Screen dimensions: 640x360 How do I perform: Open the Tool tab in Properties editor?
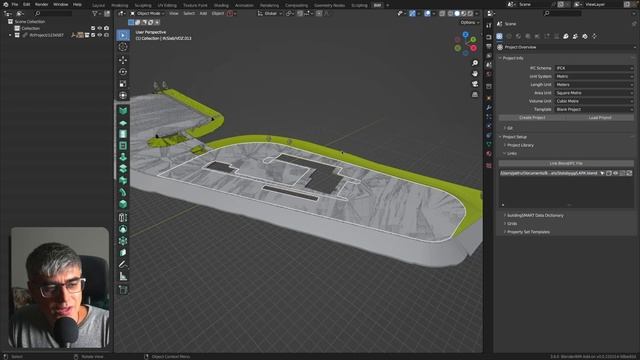pyautogui.click(x=489, y=25)
